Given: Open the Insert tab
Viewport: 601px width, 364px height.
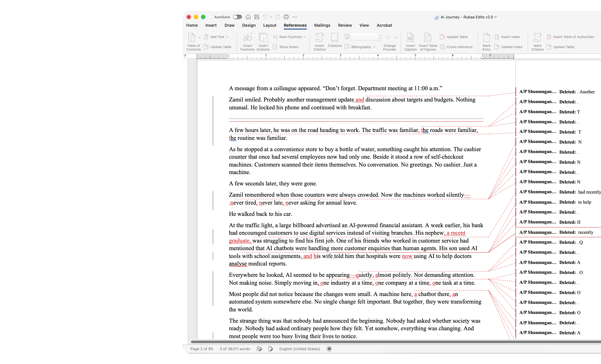Looking at the screenshot, I should [211, 25].
